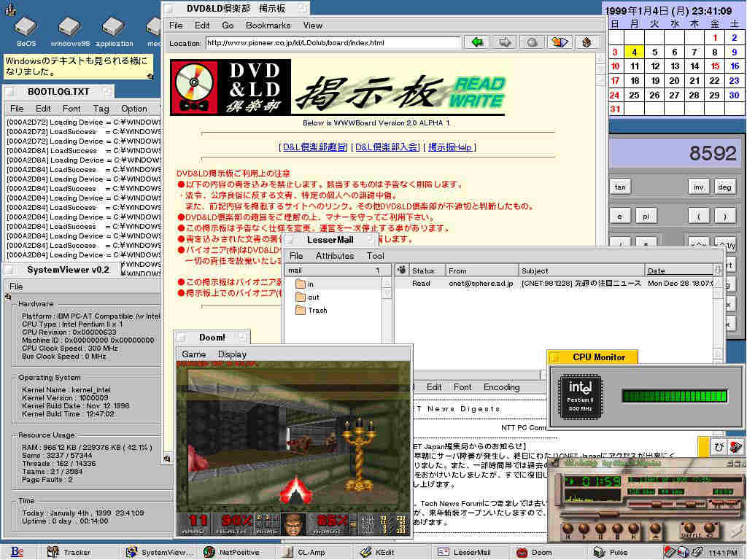Select highlighted day 4 in the calendar
Viewport: 747px width, 560px height.
pyautogui.click(x=634, y=52)
